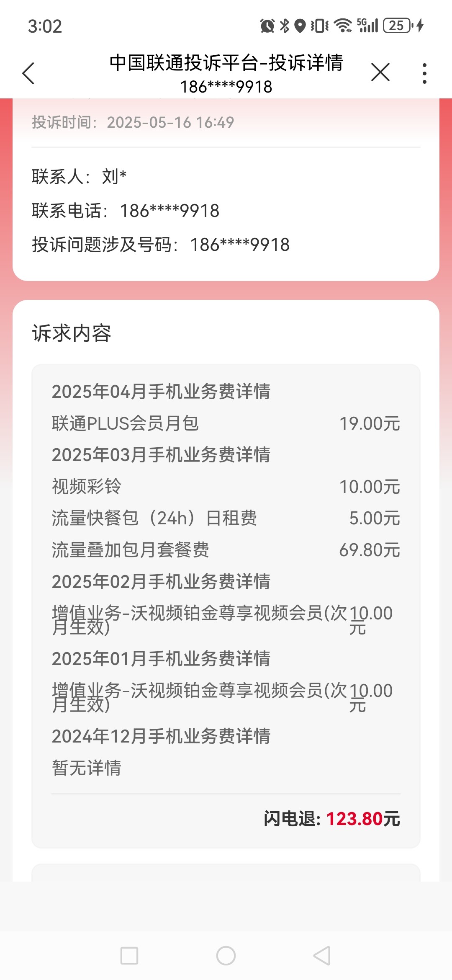
Task: Tap the 流量快餐包（24h）日租费 row
Action: click(226, 518)
